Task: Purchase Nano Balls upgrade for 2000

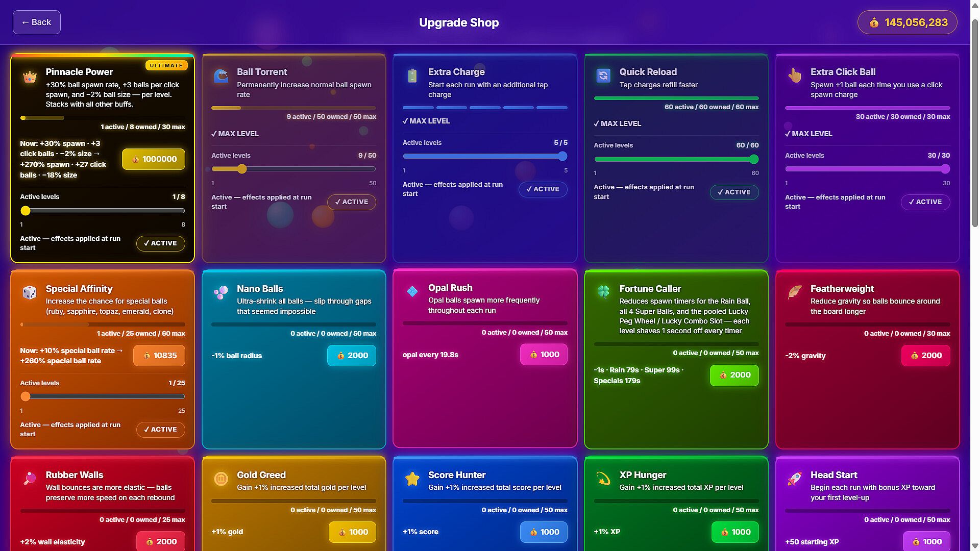Action: click(x=352, y=356)
